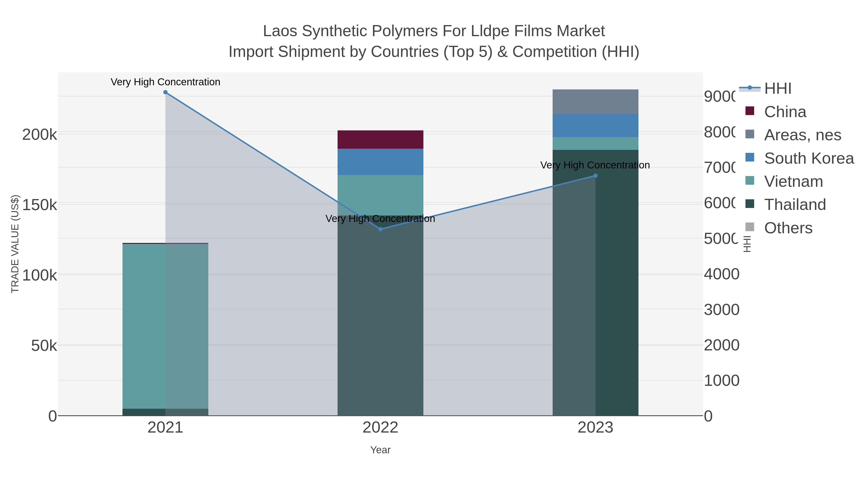Click the 2022 x-axis label
Image resolution: width=868 pixels, height=488 pixels.
click(380, 428)
